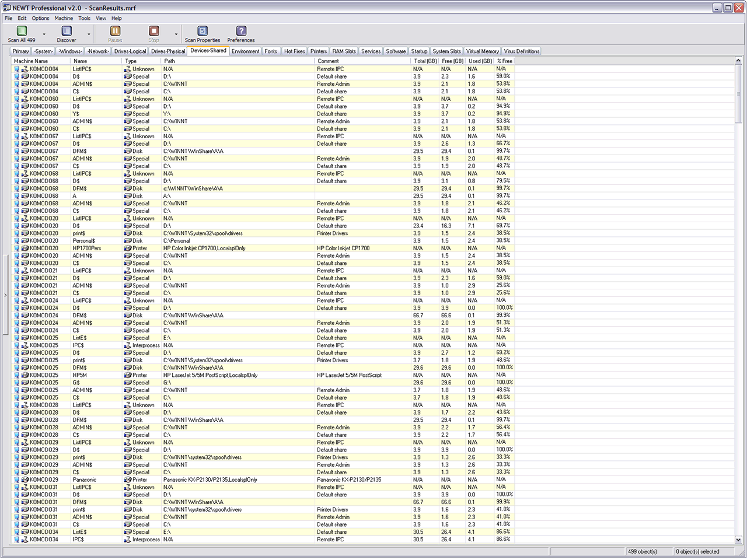Expand the dropdown arrow beside Stop
Viewport: 747px width, 560px height.
(176, 34)
